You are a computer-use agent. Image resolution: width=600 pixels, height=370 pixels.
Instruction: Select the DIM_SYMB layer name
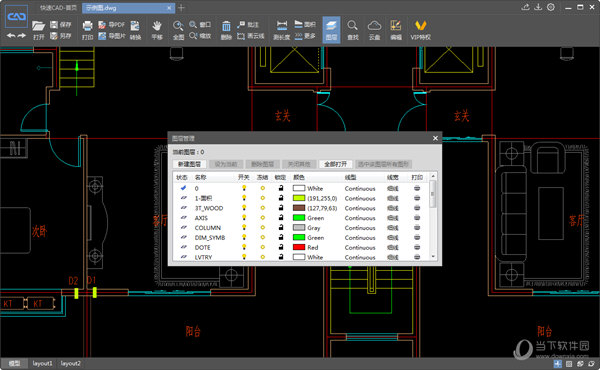[210, 237]
